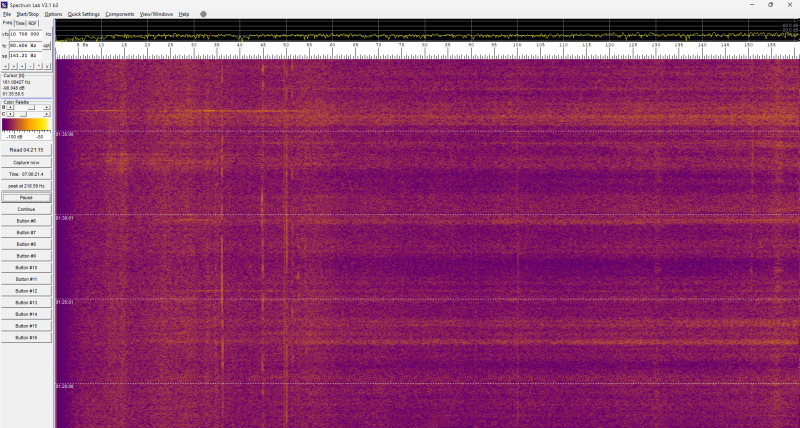
Task: Switch to the Freq tab
Action: tap(8, 23)
